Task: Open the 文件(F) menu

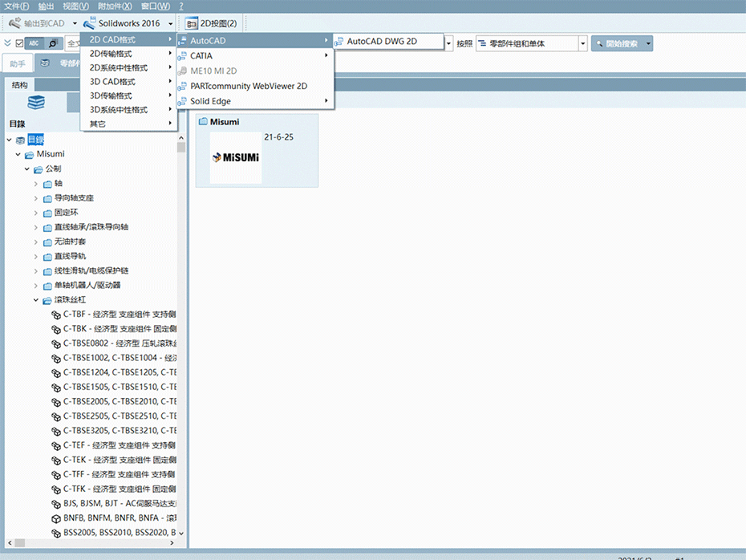Action: (x=17, y=6)
